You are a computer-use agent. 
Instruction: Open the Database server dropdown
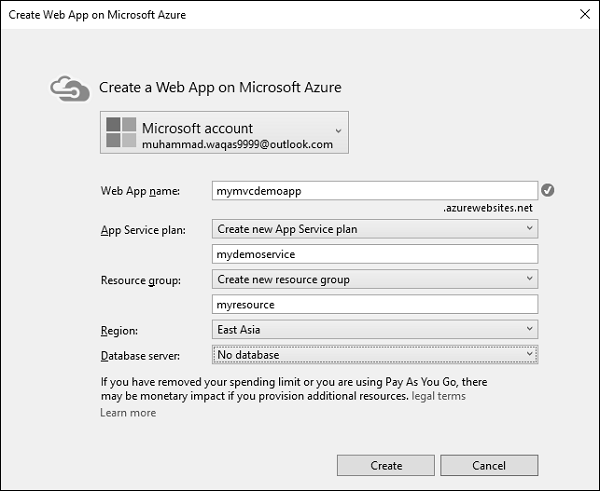529,354
